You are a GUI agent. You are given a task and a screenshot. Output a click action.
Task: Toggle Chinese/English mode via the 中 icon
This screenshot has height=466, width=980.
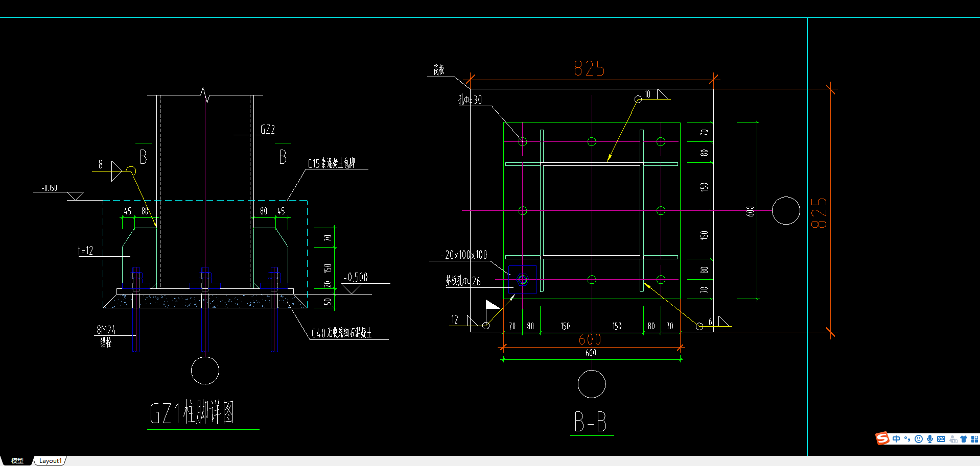(x=896, y=439)
